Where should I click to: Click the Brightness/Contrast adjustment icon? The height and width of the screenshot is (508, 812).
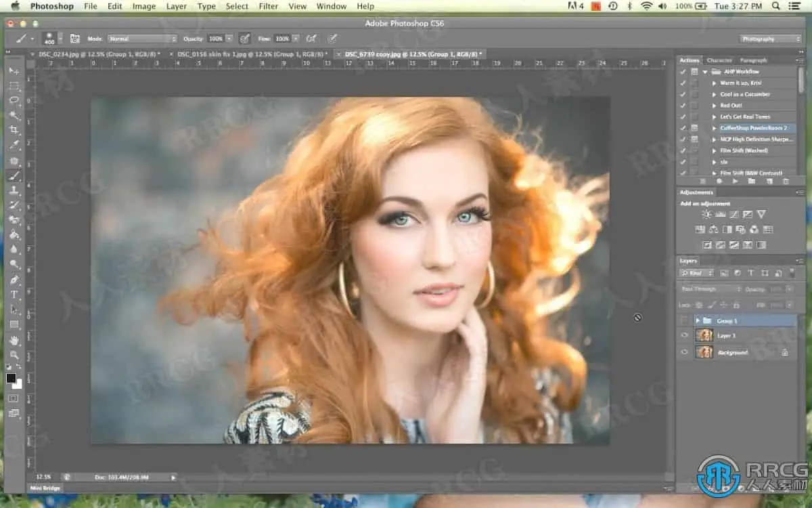click(x=706, y=214)
